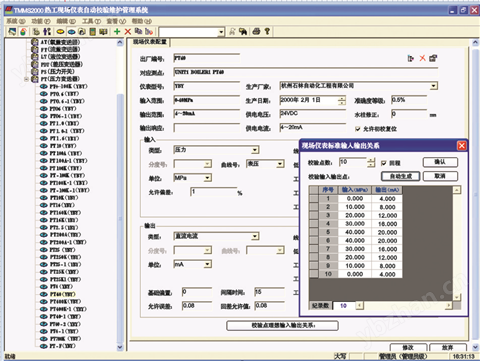Open the 功能 menu
The height and width of the screenshot is (361, 480).
41,21
